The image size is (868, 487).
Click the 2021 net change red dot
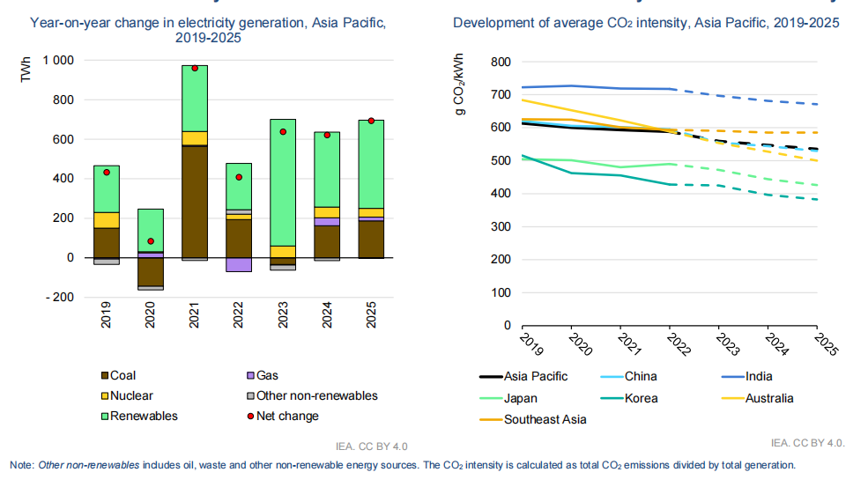[195, 68]
